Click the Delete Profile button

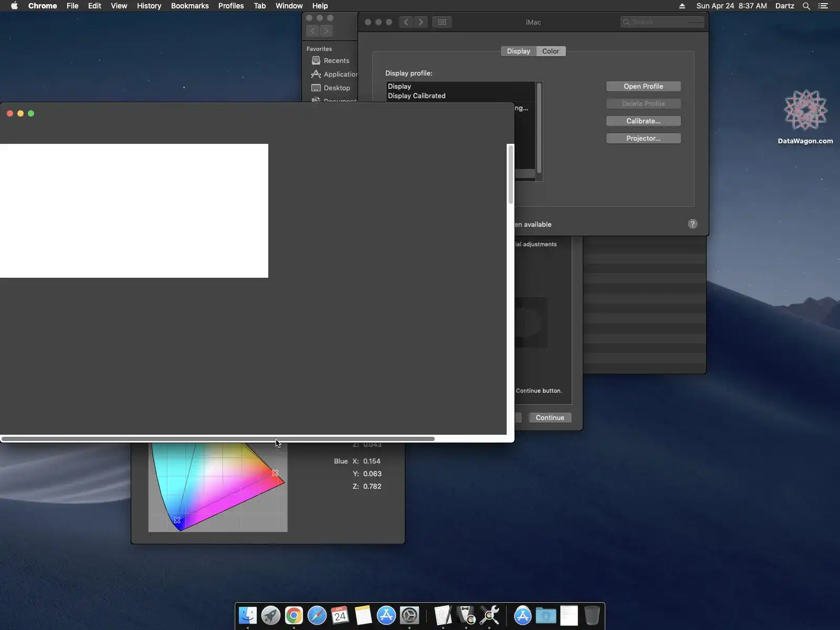coord(644,103)
